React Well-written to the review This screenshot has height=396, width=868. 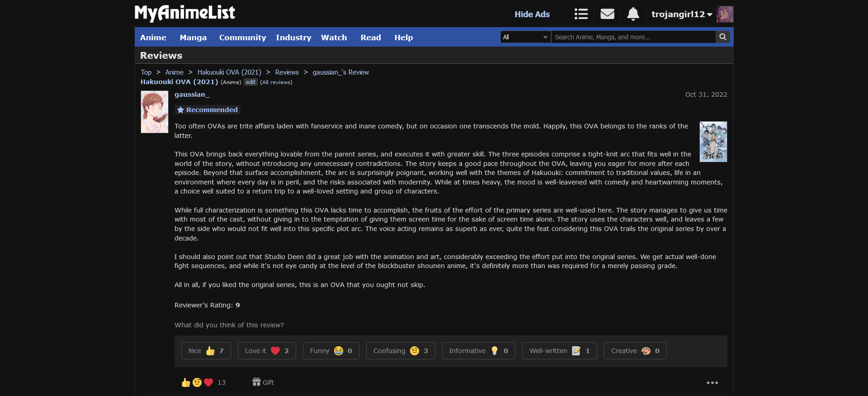(560, 351)
